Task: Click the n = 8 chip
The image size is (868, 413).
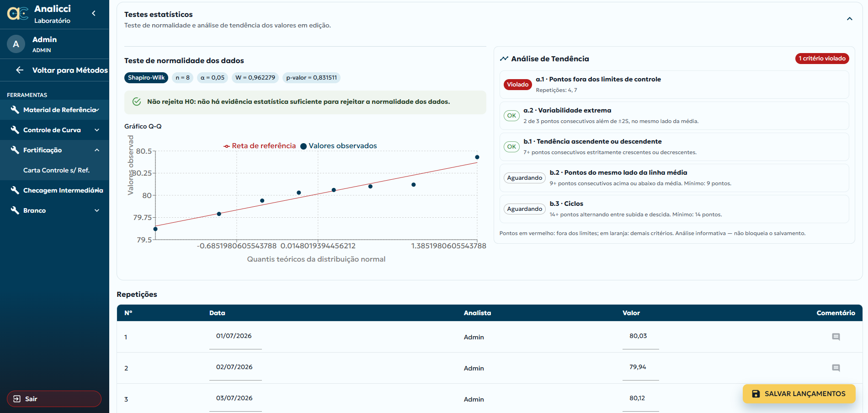Action: 182,78
